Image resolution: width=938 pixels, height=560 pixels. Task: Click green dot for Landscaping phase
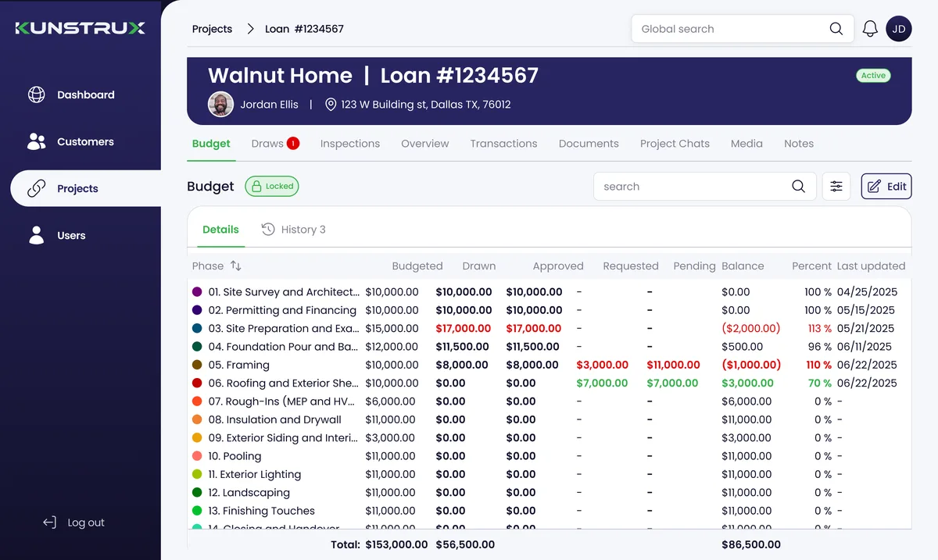[x=197, y=493]
